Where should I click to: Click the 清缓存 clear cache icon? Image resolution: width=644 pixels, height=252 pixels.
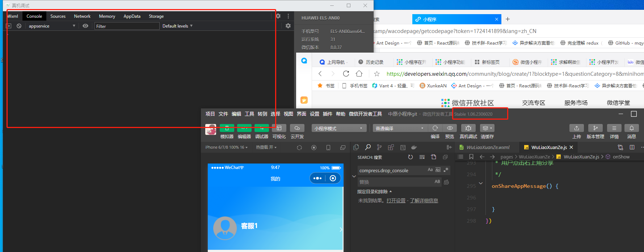(x=487, y=128)
